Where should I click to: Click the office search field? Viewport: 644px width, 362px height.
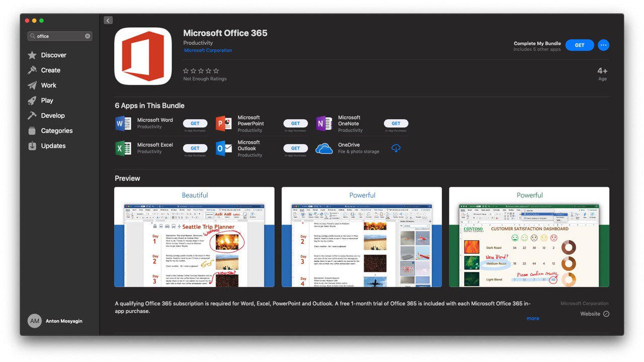click(60, 36)
